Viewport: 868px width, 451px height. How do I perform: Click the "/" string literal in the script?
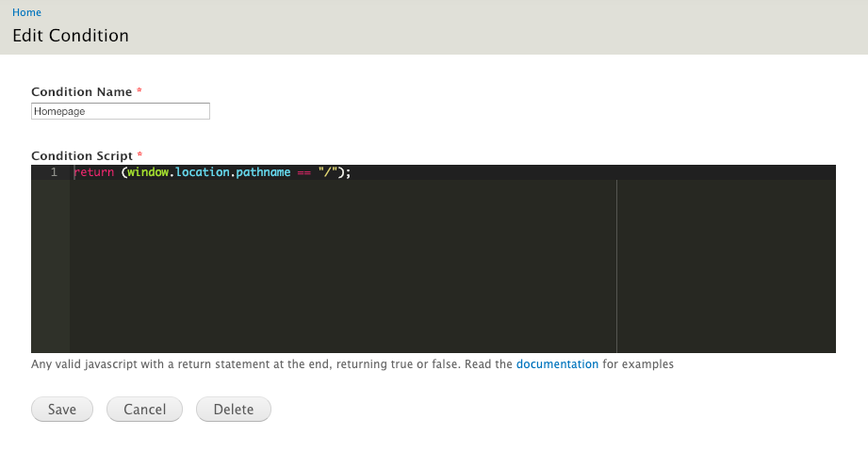328,172
